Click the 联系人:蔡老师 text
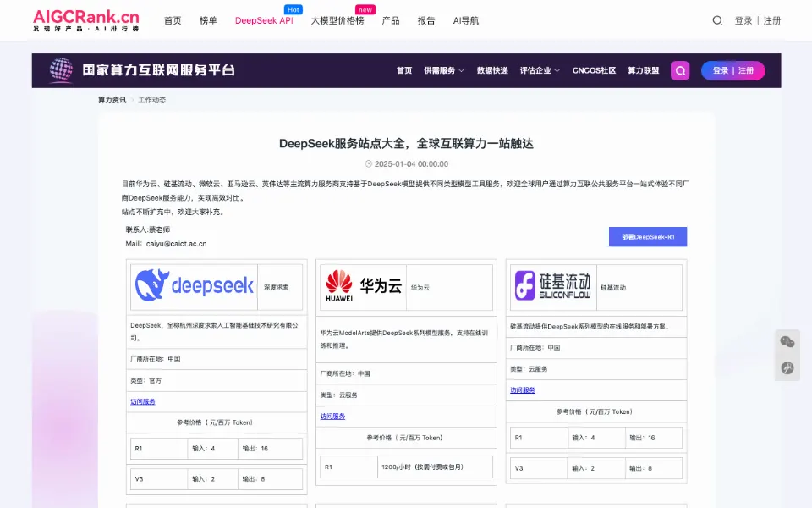This screenshot has height=508, width=812. point(147,229)
